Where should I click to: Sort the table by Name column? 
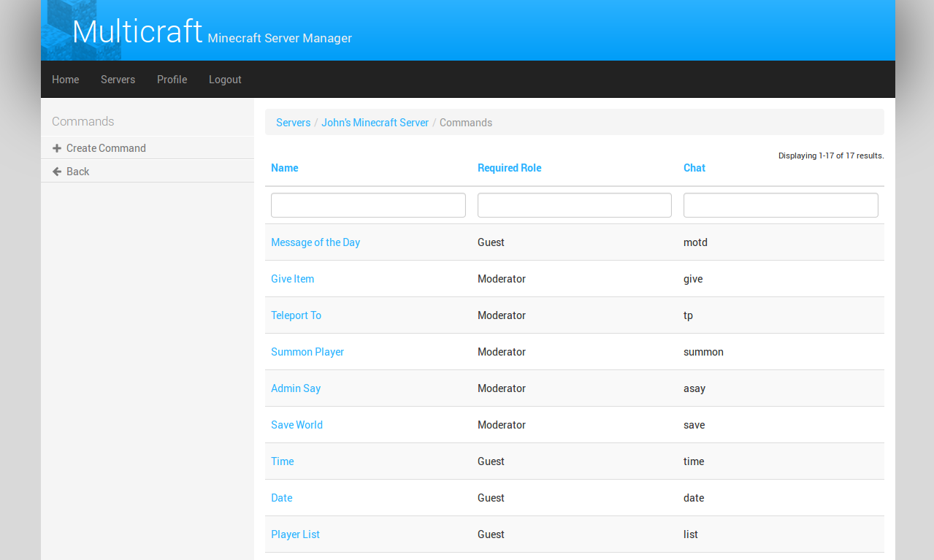[285, 168]
